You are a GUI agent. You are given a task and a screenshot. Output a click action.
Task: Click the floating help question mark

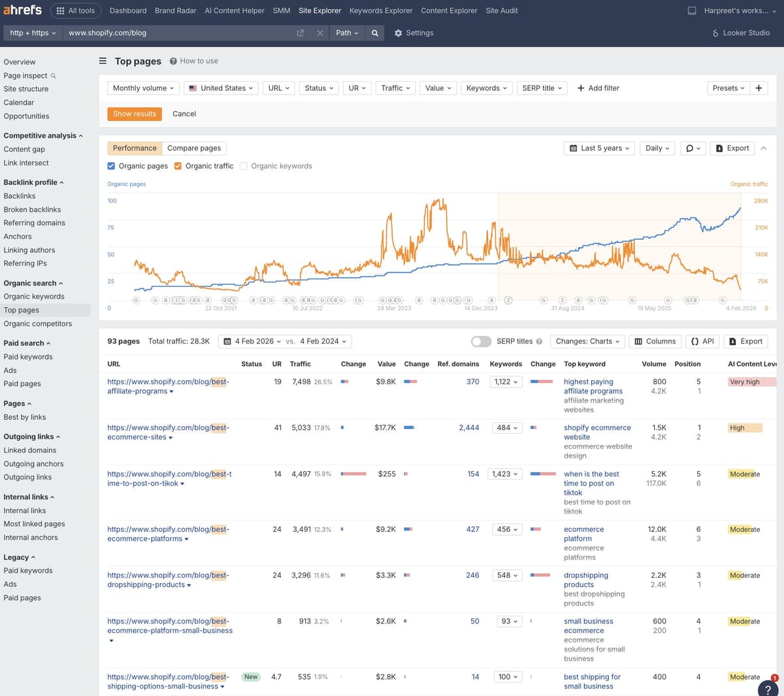tap(768, 689)
